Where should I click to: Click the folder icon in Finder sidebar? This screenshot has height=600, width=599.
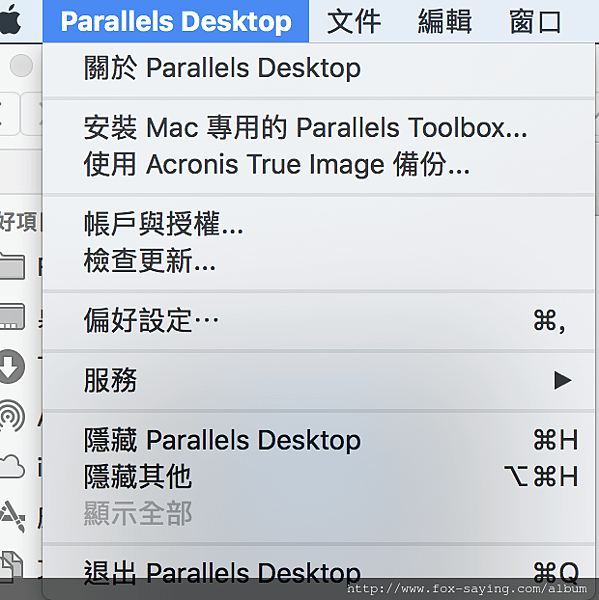[12, 266]
